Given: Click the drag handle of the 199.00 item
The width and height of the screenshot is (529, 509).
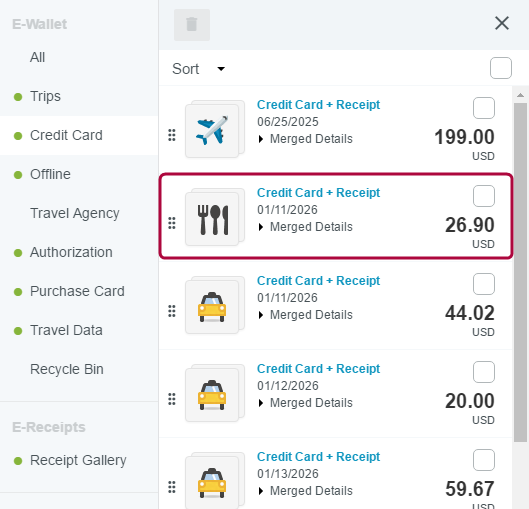Looking at the screenshot, I should [x=172, y=135].
